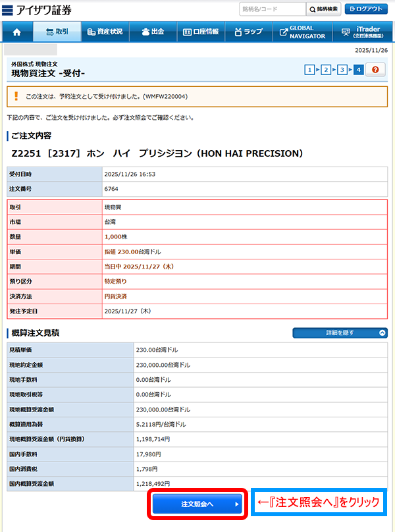This screenshot has width=395, height=532.
Task: Focus the 銘柄名/コード search field
Action: 273,9
